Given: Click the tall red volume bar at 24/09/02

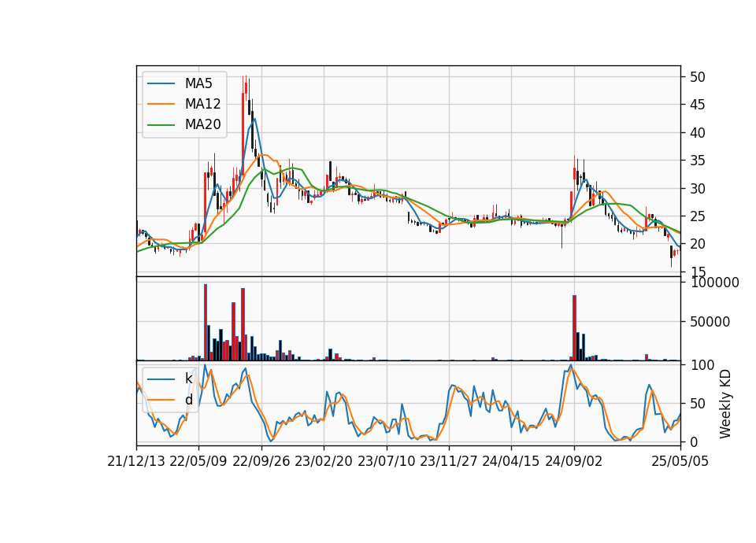Looking at the screenshot, I should [x=574, y=327].
